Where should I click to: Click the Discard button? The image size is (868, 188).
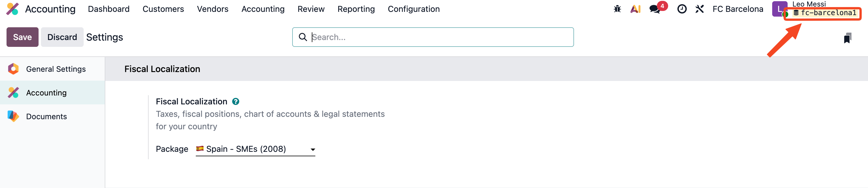(x=62, y=37)
